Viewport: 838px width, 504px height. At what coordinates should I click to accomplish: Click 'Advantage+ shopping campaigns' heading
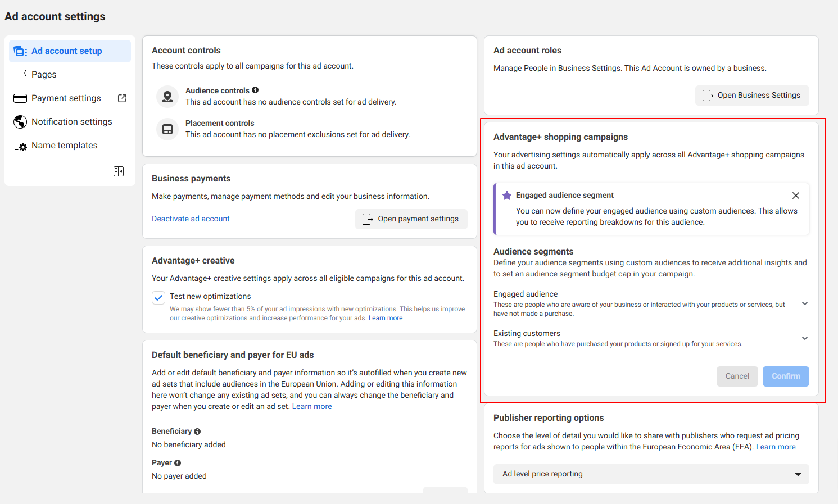click(560, 137)
